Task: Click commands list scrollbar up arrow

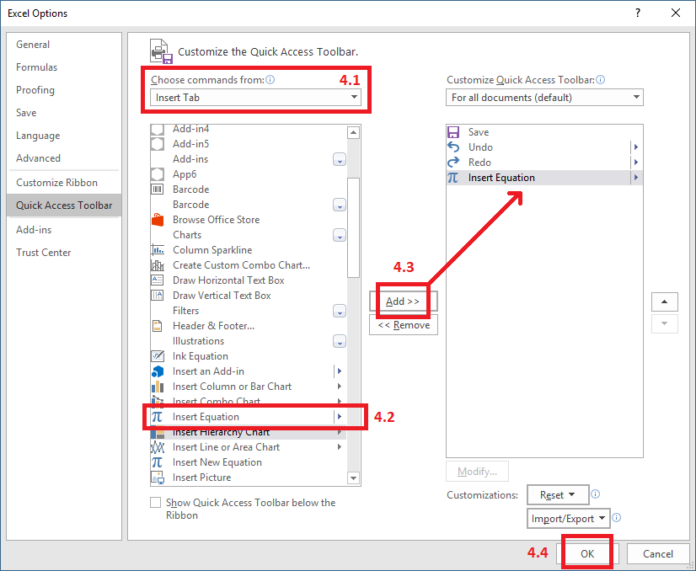Action: click(x=353, y=132)
